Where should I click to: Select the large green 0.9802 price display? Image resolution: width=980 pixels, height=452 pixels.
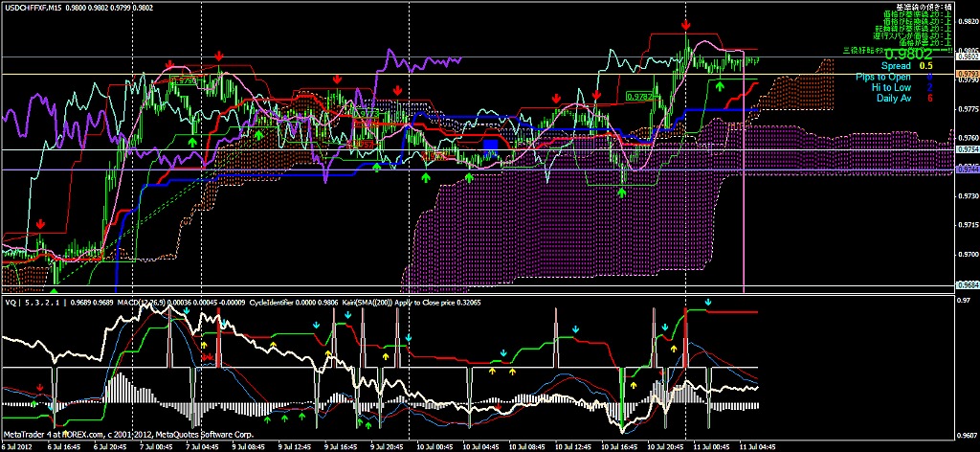point(909,55)
